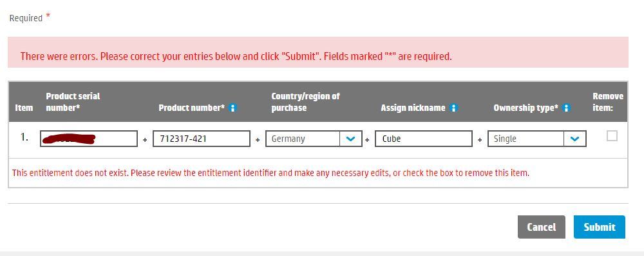Click the Country/region of purchase column header

[305, 102]
